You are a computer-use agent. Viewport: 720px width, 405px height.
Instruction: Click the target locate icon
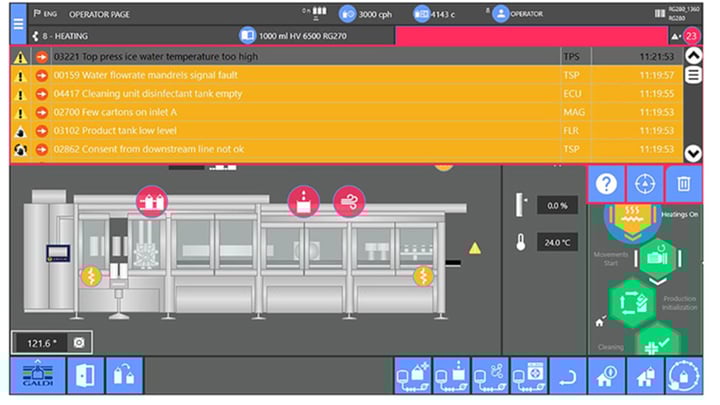[645, 184]
